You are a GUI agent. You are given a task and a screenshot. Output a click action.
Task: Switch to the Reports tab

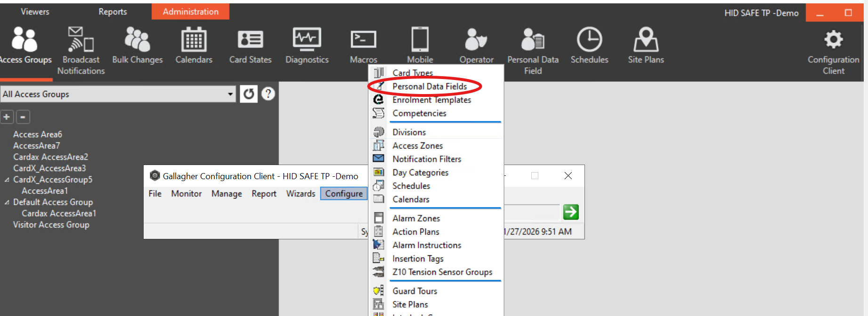coord(113,12)
